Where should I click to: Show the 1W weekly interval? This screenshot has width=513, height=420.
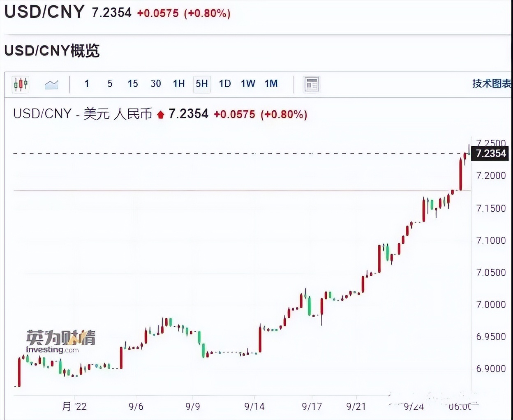(248, 84)
